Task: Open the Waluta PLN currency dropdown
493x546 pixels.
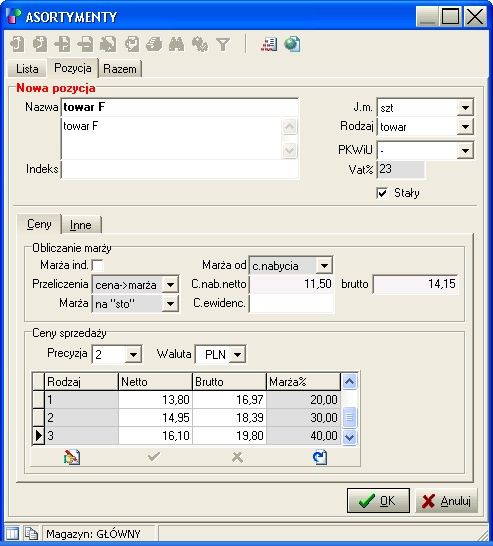Action: pyautogui.click(x=237, y=354)
